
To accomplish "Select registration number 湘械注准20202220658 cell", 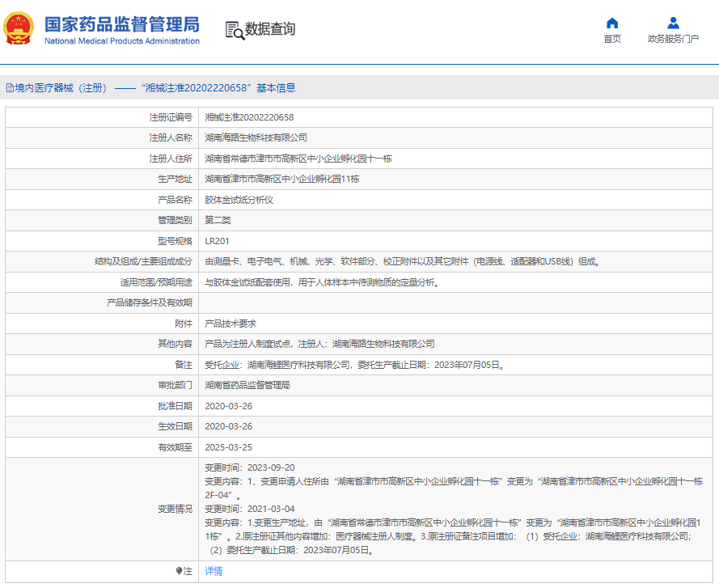I will pos(249,117).
